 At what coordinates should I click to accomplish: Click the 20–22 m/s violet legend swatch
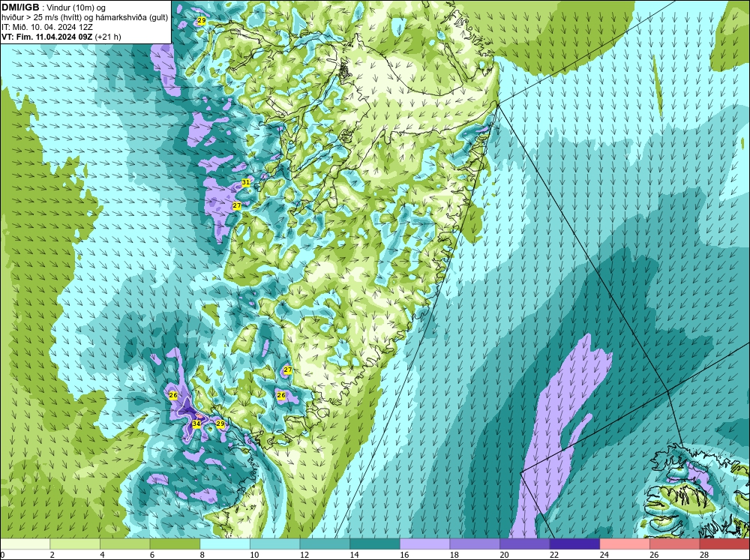[x=525, y=544]
